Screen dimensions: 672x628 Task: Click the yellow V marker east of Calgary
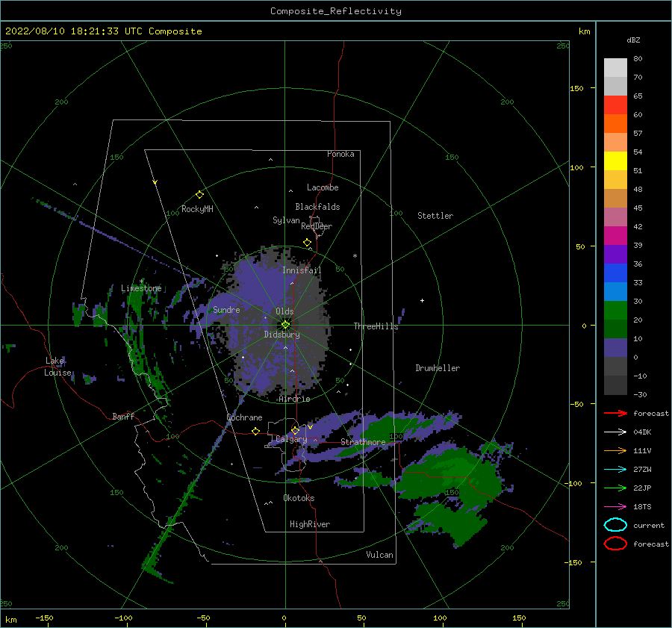[310, 427]
